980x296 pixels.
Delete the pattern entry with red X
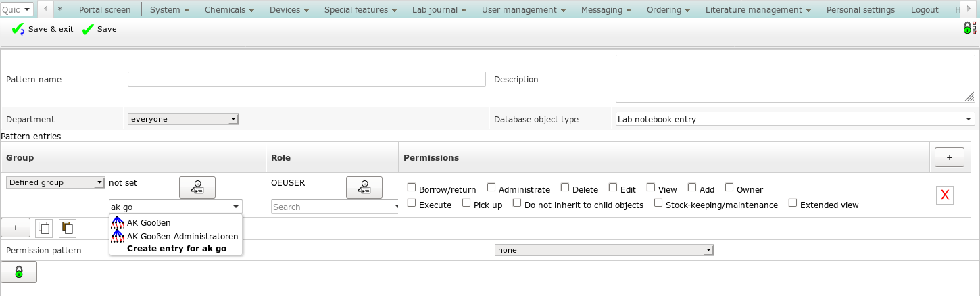(945, 195)
